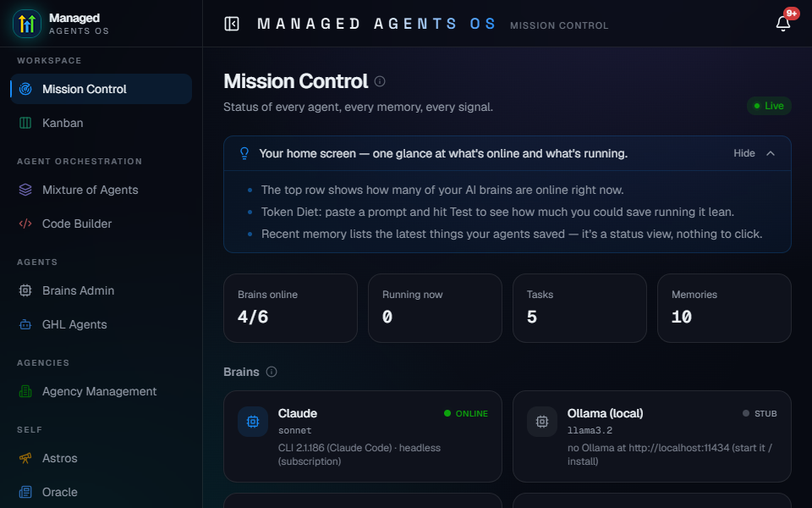Screen dimensions: 812x508
Task: Click the MANAGED AGENTS OS header title
Action: pos(376,24)
